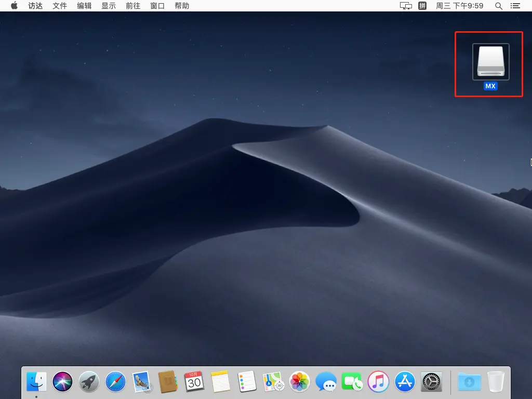Open Photos app in the Dock
Image resolution: width=532 pixels, height=399 pixels.
click(299, 381)
